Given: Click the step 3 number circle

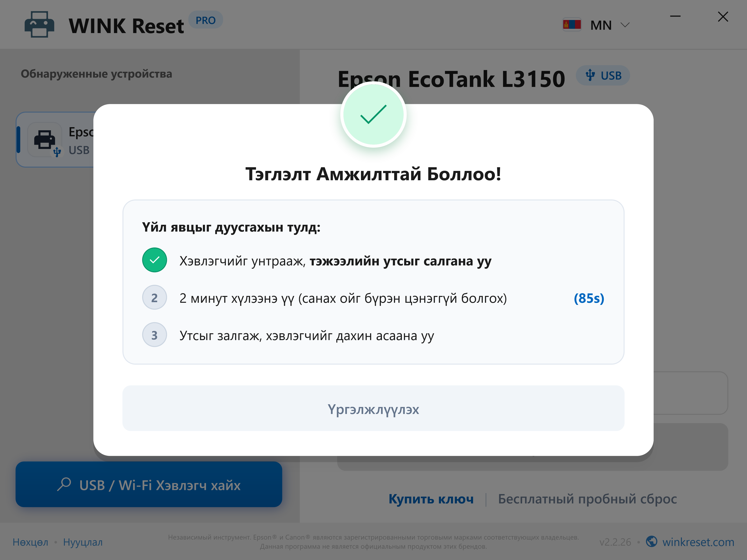Looking at the screenshot, I should pos(154,335).
